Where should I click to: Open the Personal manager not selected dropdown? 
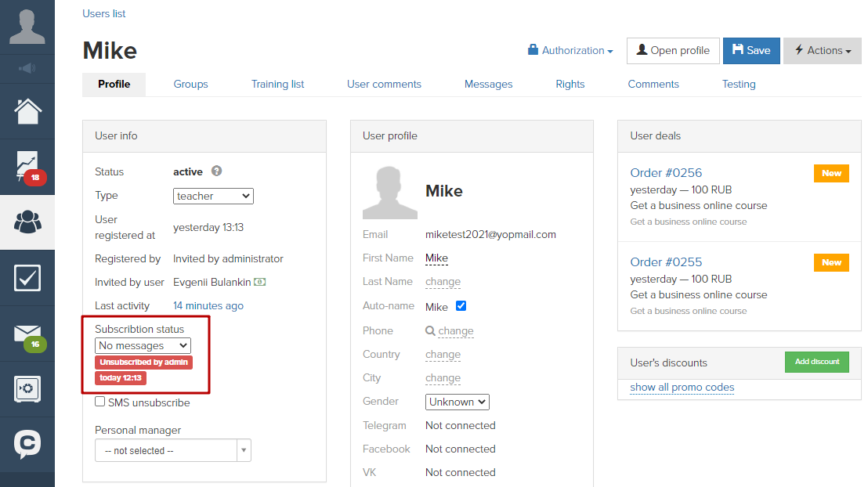pos(172,450)
